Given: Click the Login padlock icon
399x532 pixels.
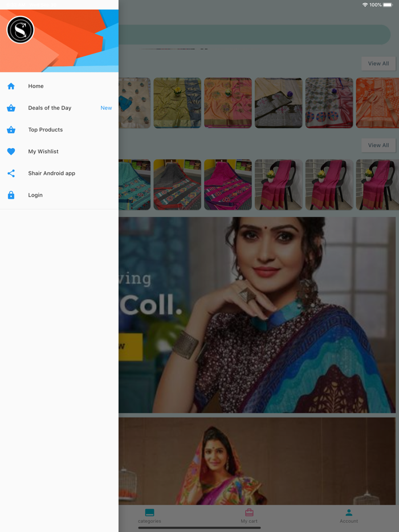Looking at the screenshot, I should pyautogui.click(x=11, y=195).
